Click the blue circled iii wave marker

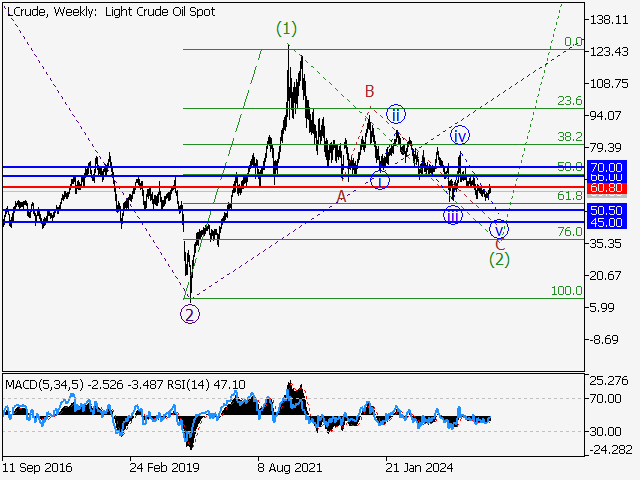click(x=453, y=215)
